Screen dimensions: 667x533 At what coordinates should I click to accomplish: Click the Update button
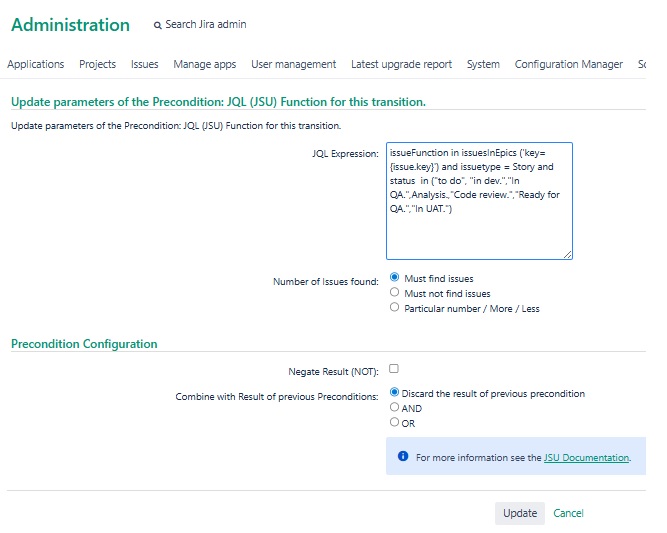tap(520, 513)
